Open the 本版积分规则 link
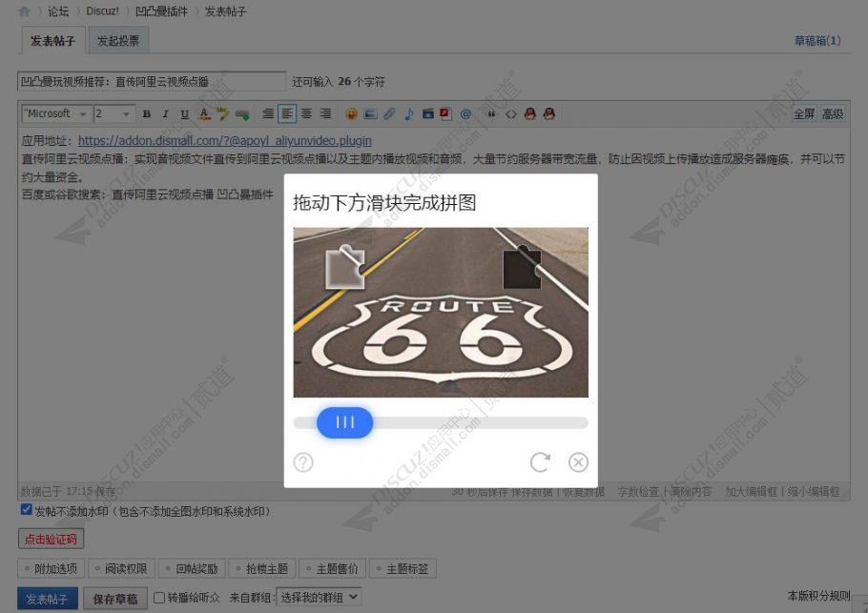The height and width of the screenshot is (613, 868). pyautogui.click(x=818, y=595)
